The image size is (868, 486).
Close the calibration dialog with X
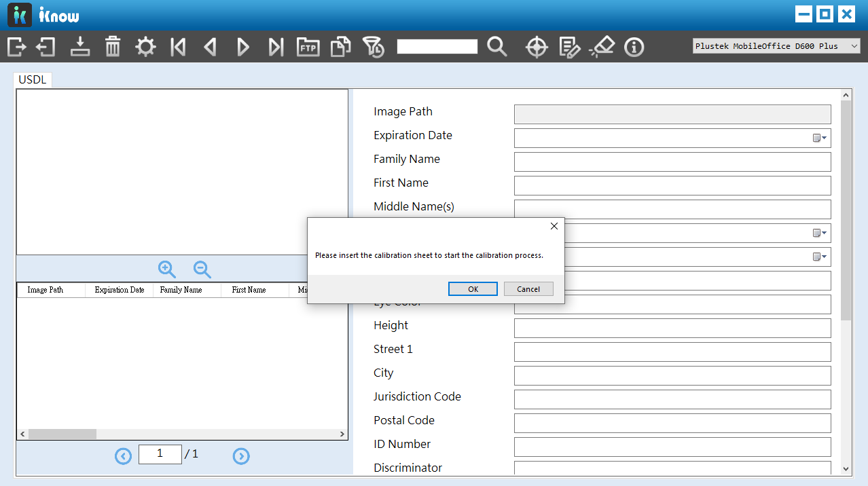coord(554,226)
